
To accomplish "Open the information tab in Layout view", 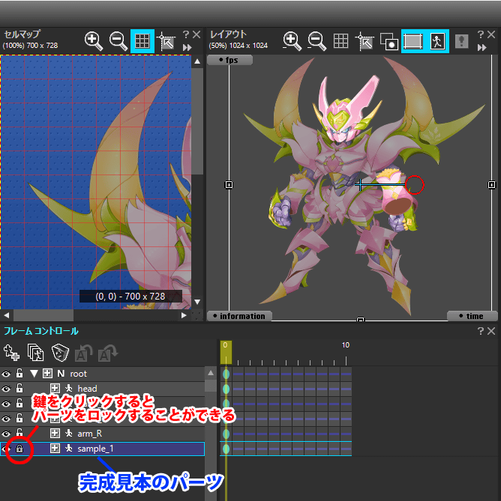I will (x=239, y=316).
